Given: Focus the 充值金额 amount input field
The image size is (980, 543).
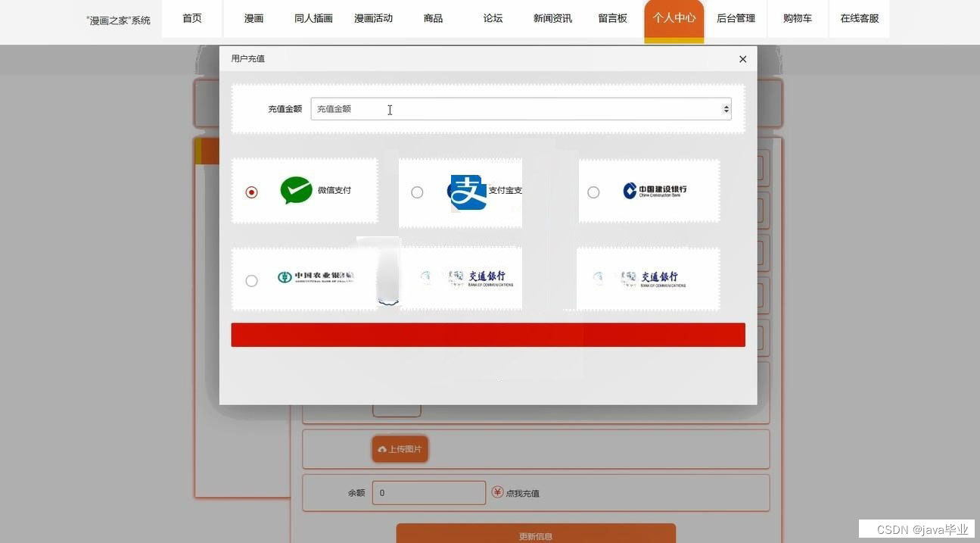Looking at the screenshot, I should (521, 109).
